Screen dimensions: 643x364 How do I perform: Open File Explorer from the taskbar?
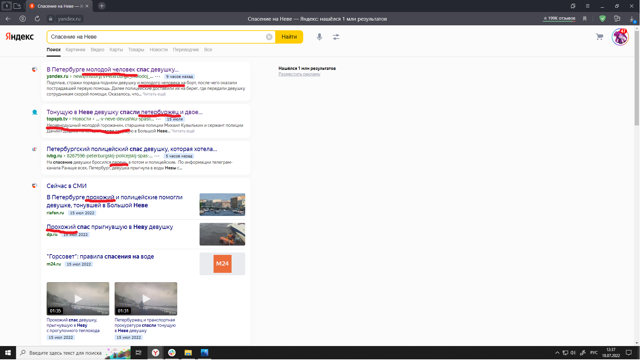pos(188,353)
